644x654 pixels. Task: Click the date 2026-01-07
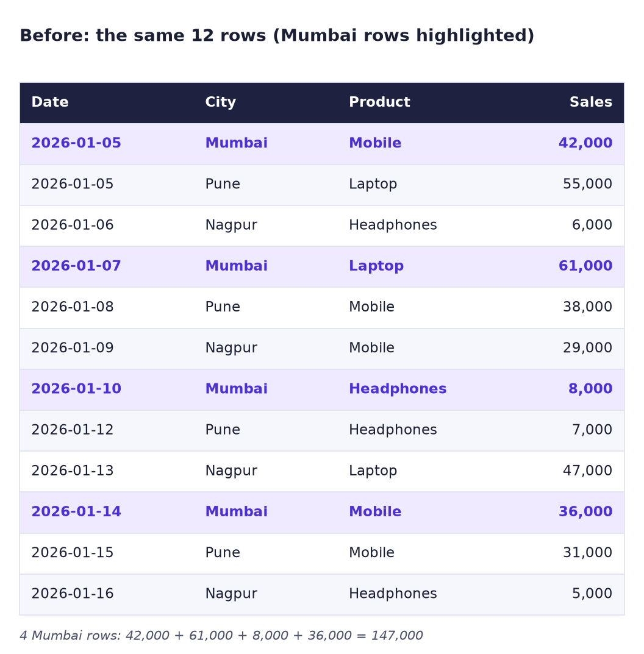tap(76, 266)
